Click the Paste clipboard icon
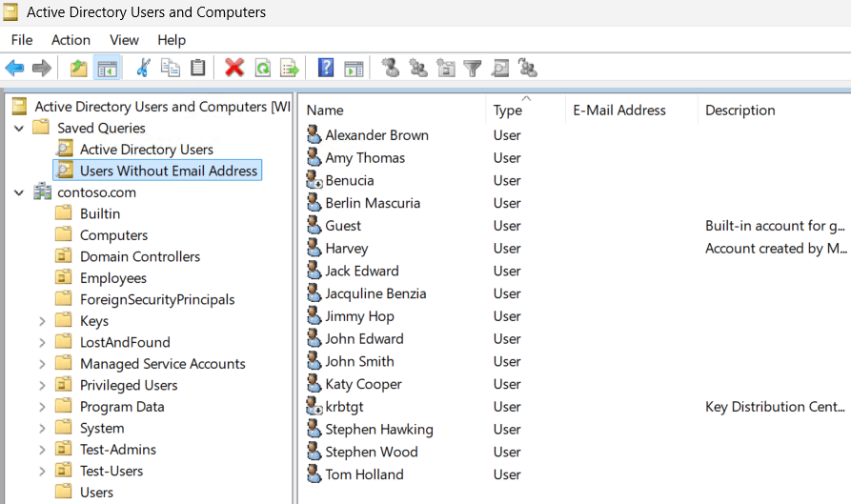The height and width of the screenshot is (504, 851). (198, 68)
